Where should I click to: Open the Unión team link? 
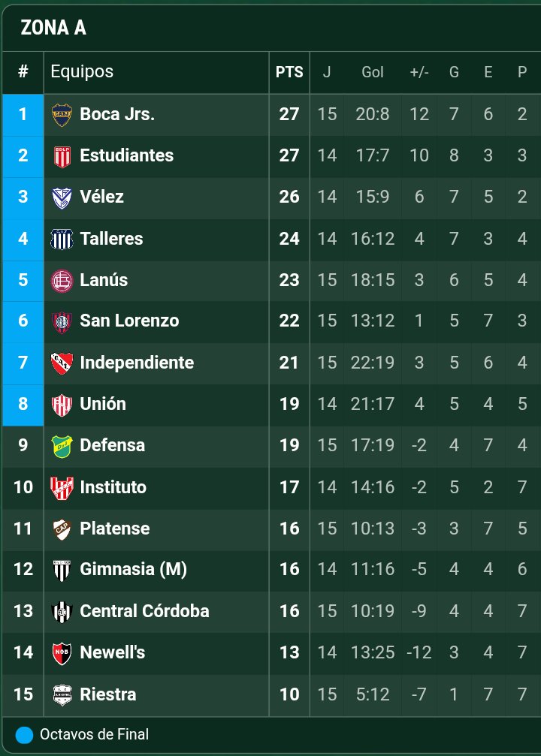(103, 404)
